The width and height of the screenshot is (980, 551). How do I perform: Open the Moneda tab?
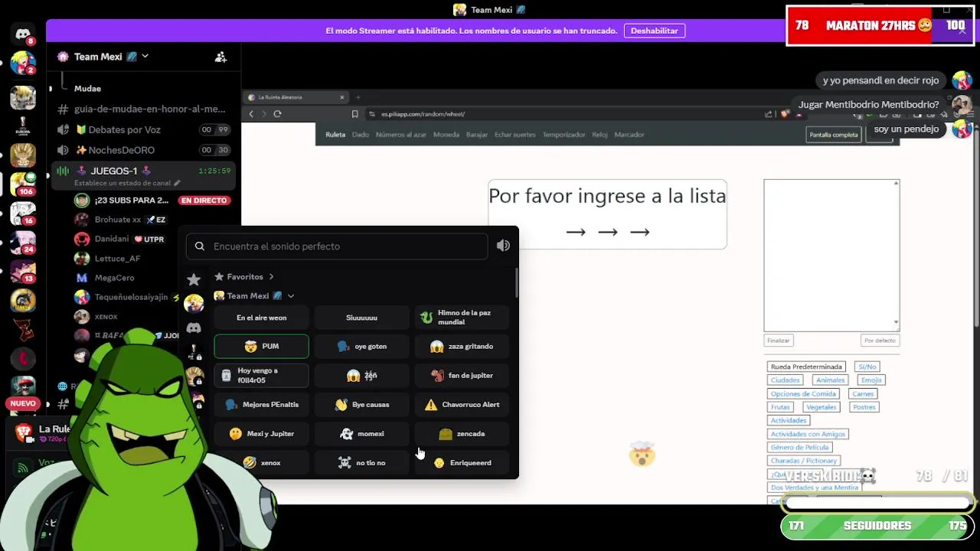(446, 135)
